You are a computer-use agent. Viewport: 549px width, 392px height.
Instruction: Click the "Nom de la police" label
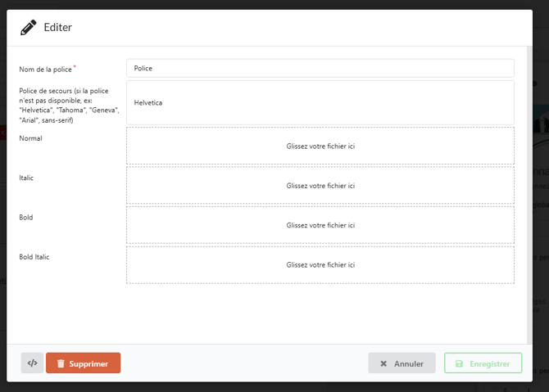[x=45, y=70]
